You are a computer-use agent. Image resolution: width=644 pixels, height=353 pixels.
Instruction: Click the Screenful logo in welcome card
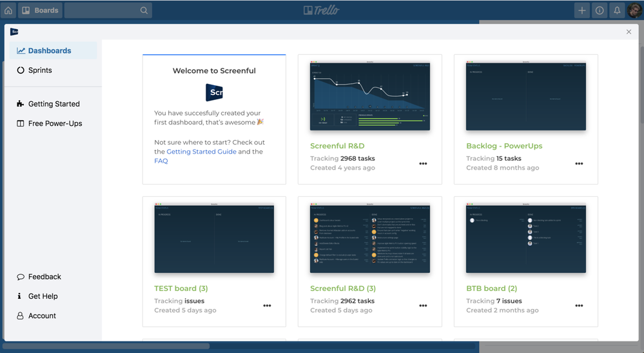tap(214, 92)
